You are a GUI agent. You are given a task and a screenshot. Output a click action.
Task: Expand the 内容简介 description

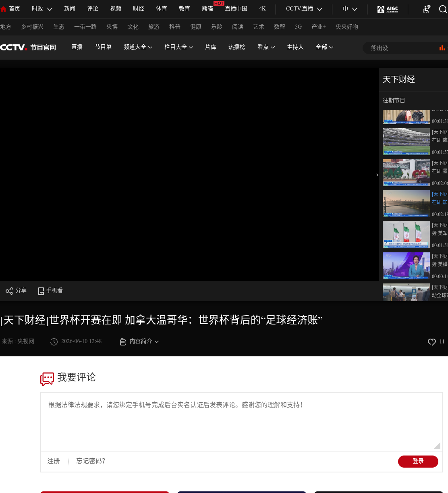(x=139, y=341)
